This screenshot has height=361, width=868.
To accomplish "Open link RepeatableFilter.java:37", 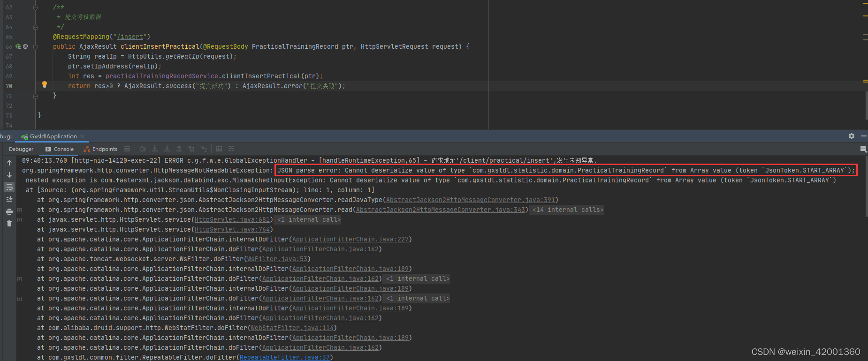I will (285, 357).
